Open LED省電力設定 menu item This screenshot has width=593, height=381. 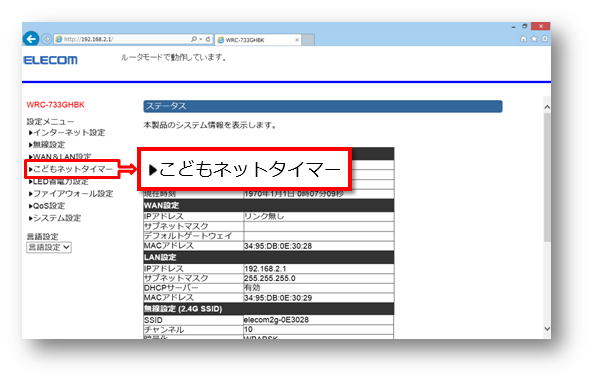click(59, 182)
